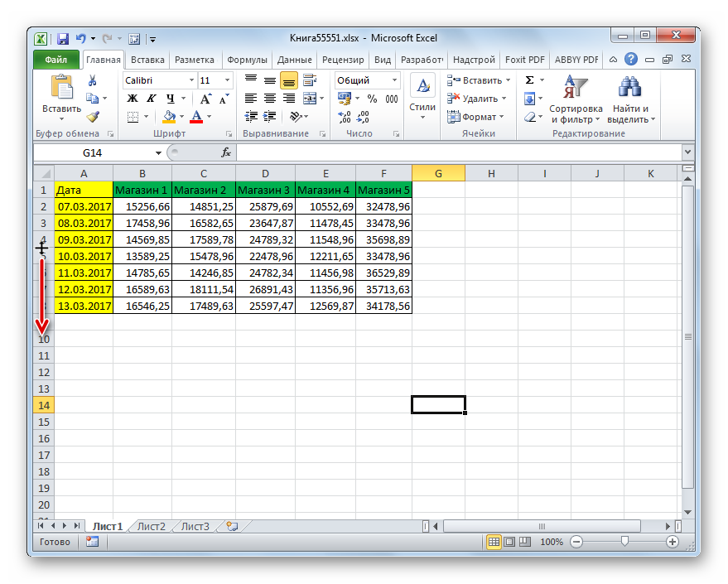
Task: Toggle middle vertical alignment button
Action: click(270, 81)
